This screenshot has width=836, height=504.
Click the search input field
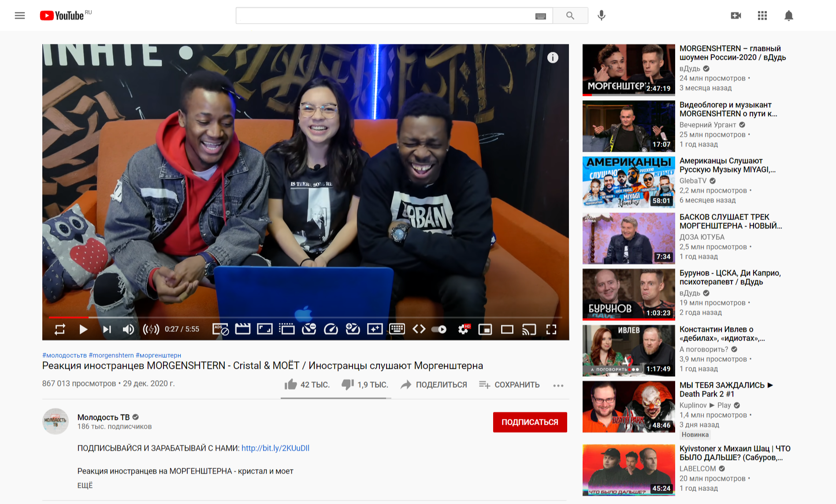point(385,15)
